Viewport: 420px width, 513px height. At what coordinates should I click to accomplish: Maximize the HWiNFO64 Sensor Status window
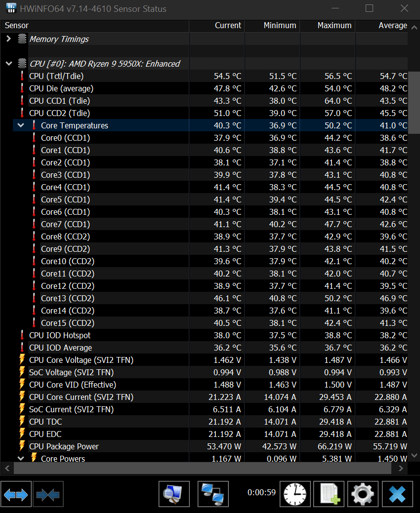click(369, 8)
